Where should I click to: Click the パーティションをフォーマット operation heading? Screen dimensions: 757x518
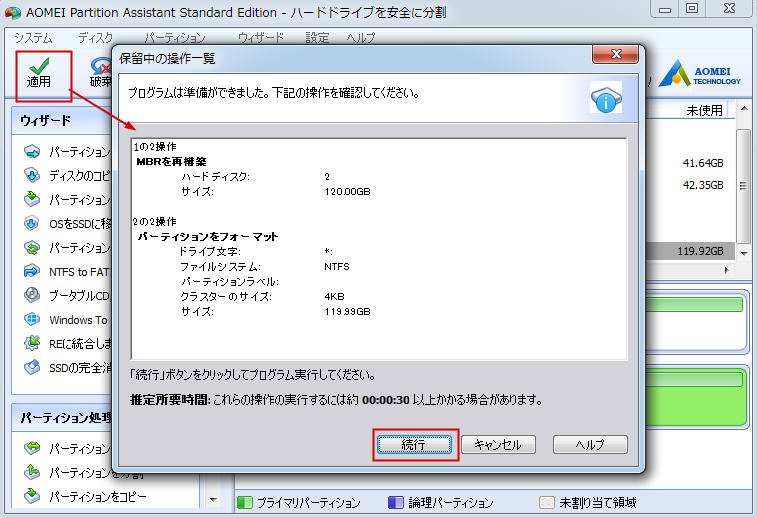(208, 237)
